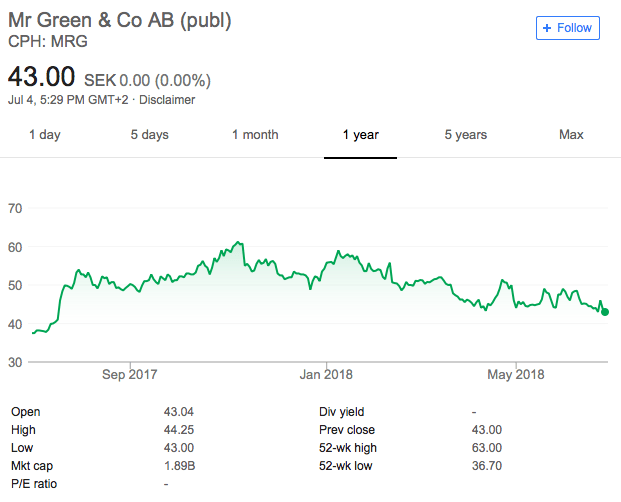The width and height of the screenshot is (621, 502).
Task: Click the Sep 2017 axis label
Action: 130,375
